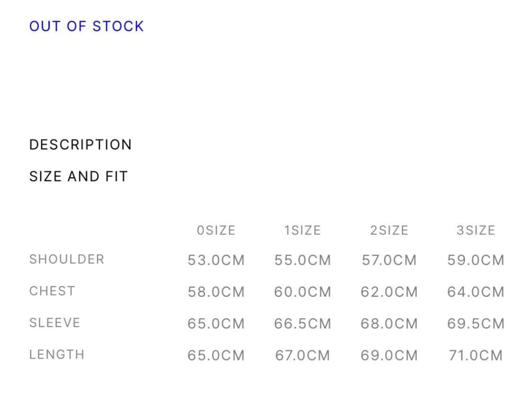The image size is (532, 396).
Task: Collapse the SIZE AND FIT section
Action: [x=78, y=176]
